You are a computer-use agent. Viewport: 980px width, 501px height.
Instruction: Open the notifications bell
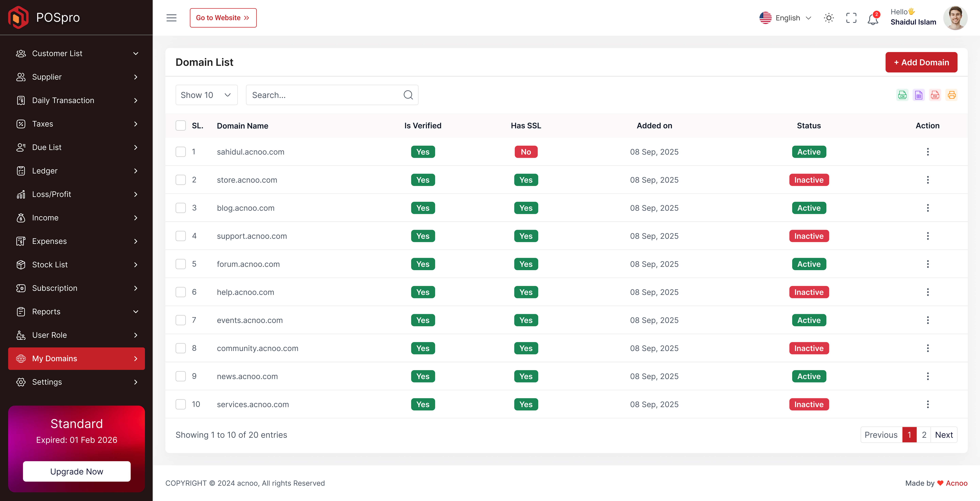873,18
